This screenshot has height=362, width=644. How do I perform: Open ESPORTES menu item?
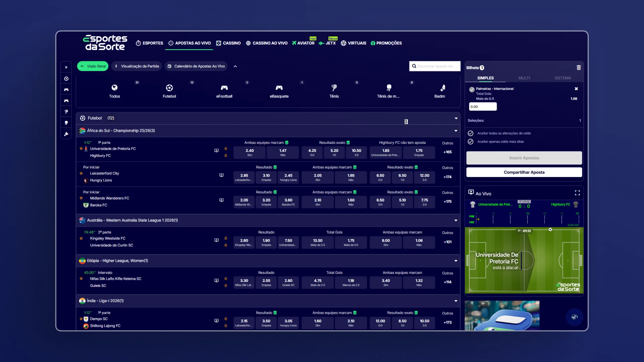point(149,43)
